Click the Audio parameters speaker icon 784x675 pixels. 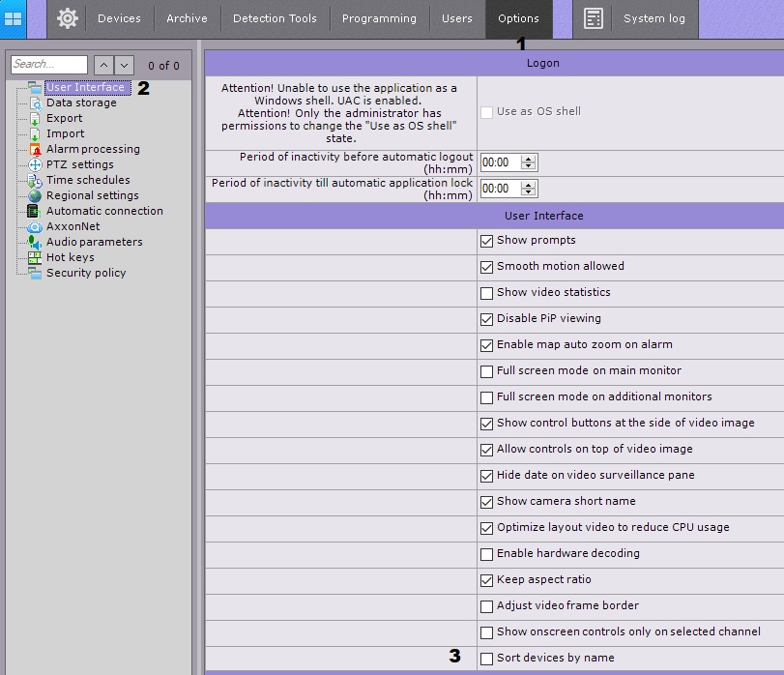[35, 242]
